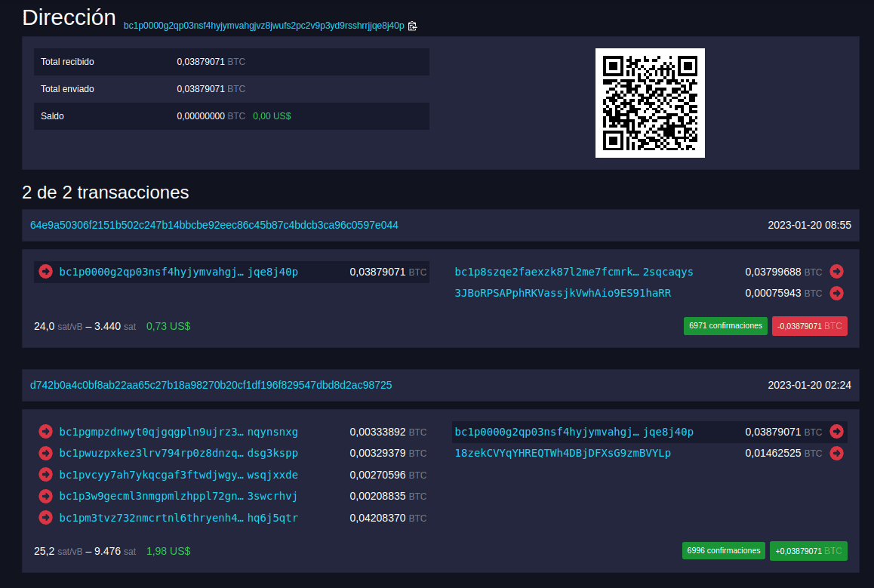Open address 3JBoRPSAPphRKVassjkVwhAio9ES91haRR
The image size is (874, 588).
(x=562, y=293)
